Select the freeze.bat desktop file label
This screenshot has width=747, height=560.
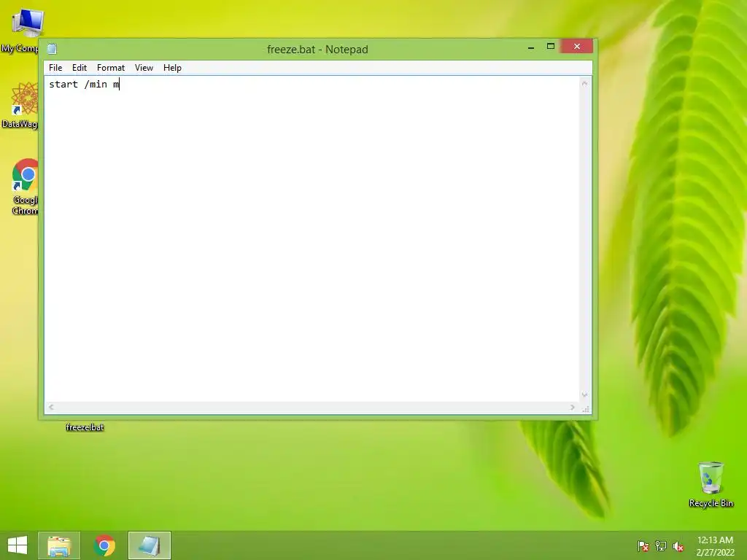coord(85,427)
